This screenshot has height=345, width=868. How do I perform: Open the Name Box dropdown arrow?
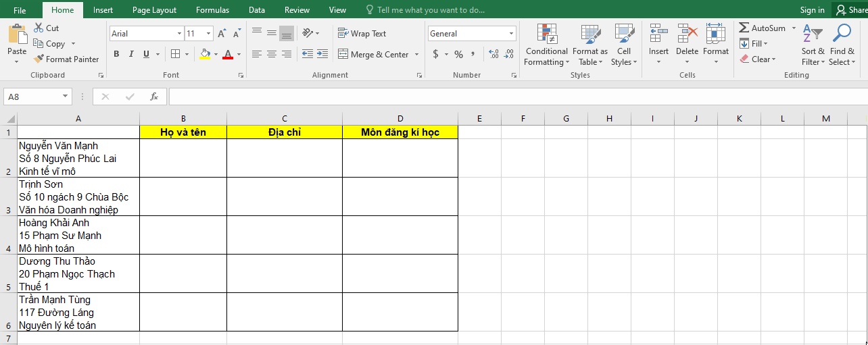click(x=66, y=97)
